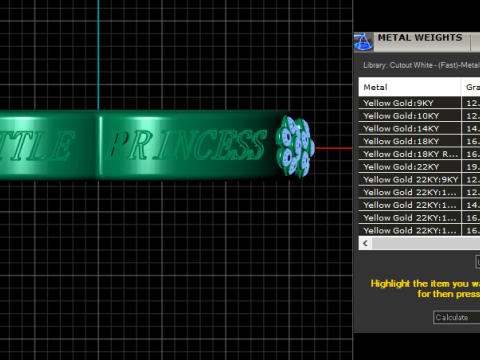Image resolution: width=480 pixels, height=360 pixels.
Task: Click the Metal column header
Action: pyautogui.click(x=410, y=87)
